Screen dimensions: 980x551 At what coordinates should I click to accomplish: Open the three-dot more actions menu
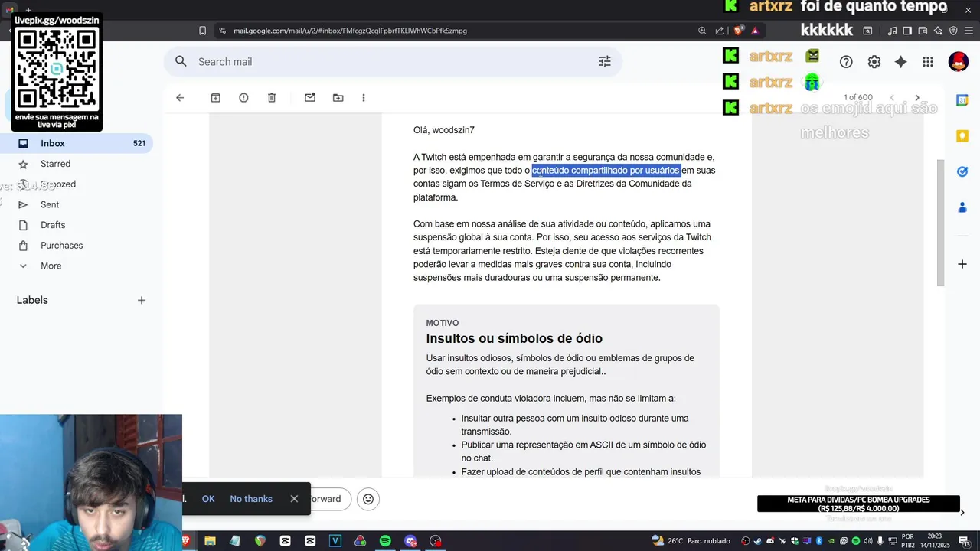point(364,98)
